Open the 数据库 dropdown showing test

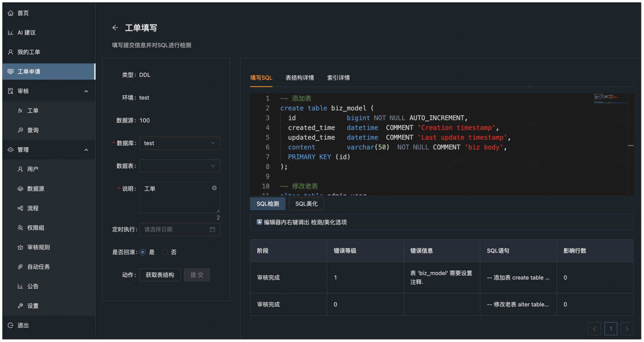point(179,143)
